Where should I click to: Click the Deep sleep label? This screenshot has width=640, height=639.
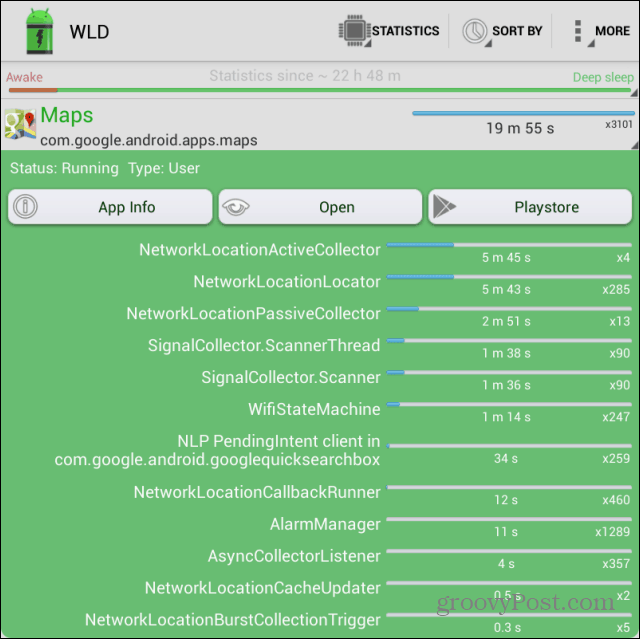pyautogui.click(x=603, y=77)
